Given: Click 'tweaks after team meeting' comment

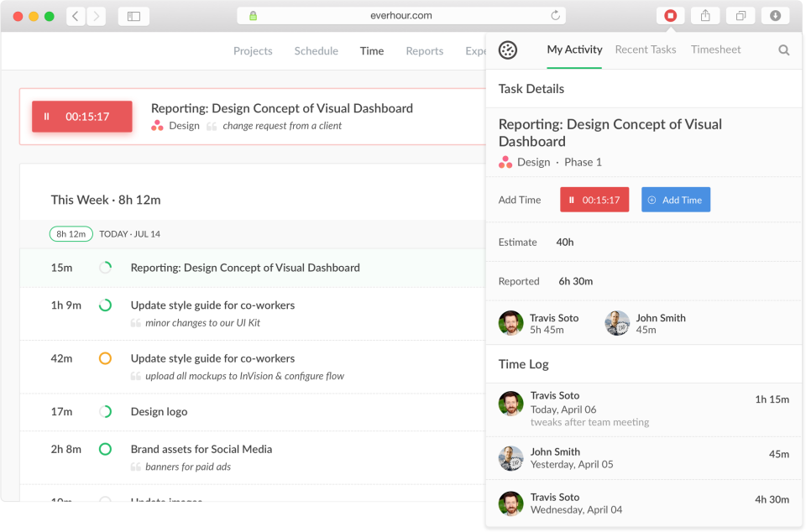Looking at the screenshot, I should pyautogui.click(x=589, y=422).
